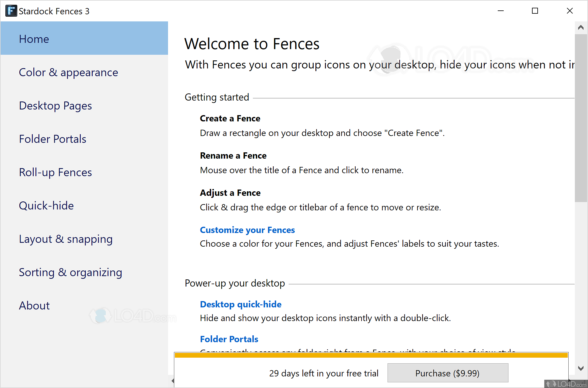Click the Stardock Fences app icon

pos(11,11)
